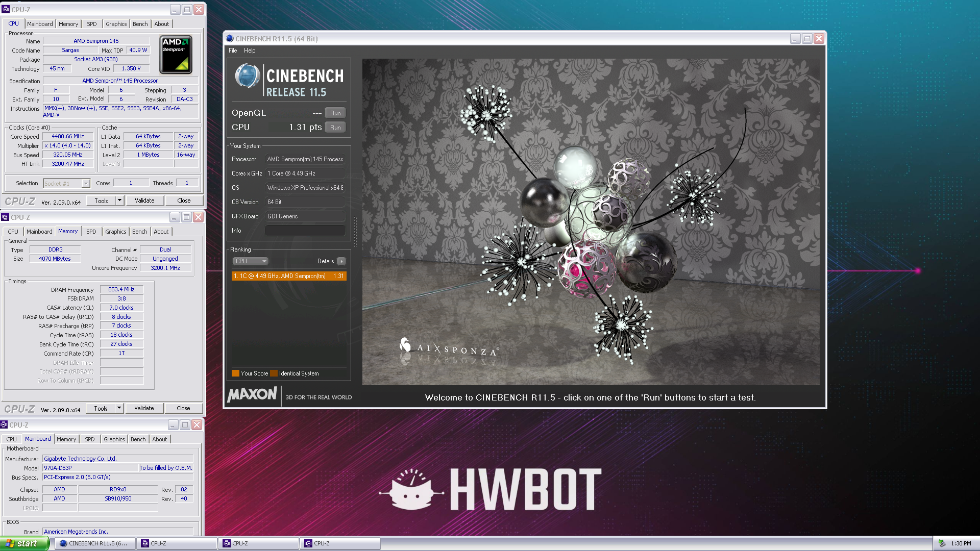
Task: Click the system tray network icon
Action: pos(942,543)
